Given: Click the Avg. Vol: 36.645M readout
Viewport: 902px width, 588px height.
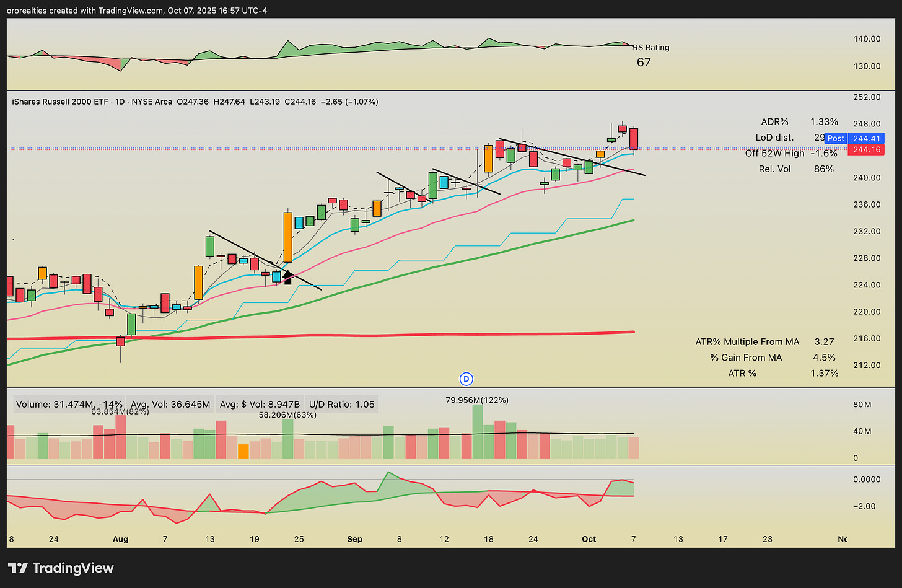Looking at the screenshot, I should (170, 404).
